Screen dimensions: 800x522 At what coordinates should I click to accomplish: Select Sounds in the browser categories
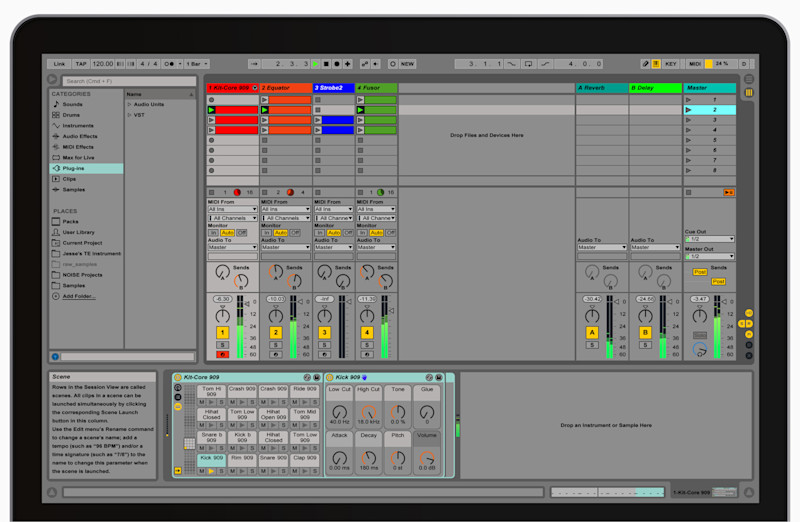tap(73, 104)
